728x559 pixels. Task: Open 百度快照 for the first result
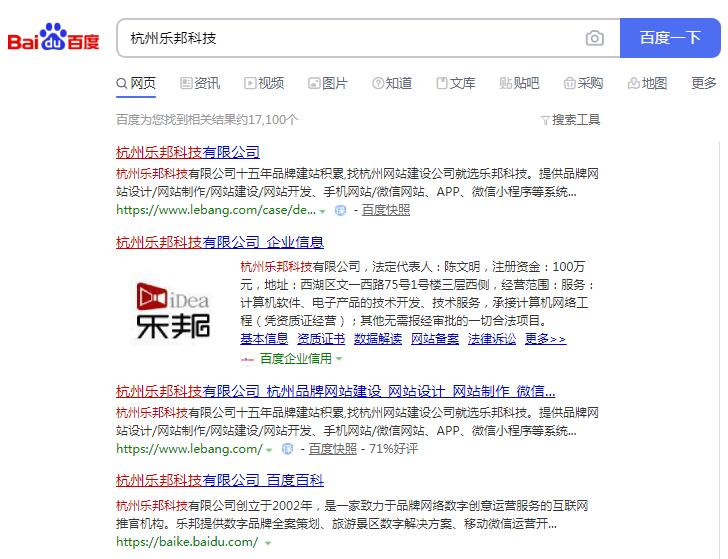click(386, 210)
